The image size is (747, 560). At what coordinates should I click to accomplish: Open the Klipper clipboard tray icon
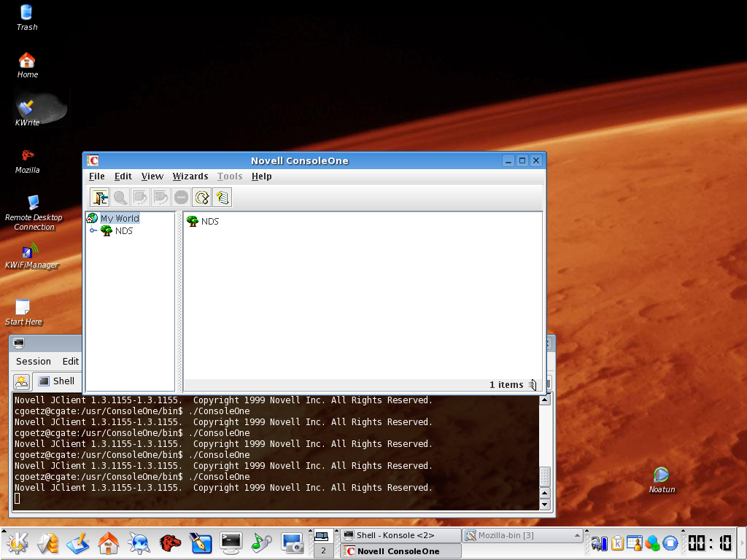[617, 543]
